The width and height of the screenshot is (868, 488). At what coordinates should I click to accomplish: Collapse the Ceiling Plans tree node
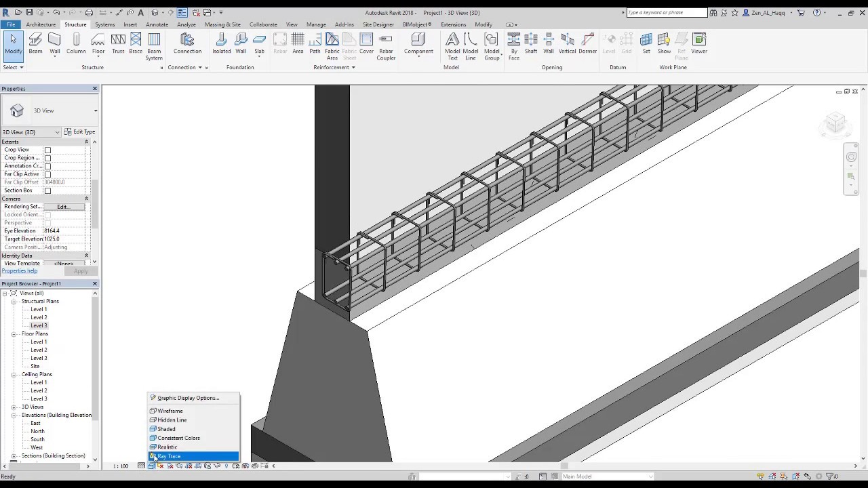14,375
